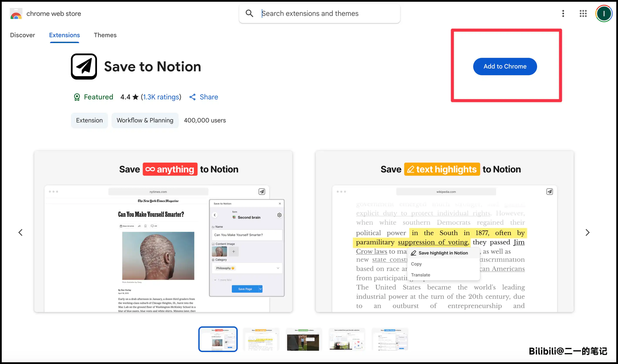
Task: Open the Discover tab
Action: [22, 35]
